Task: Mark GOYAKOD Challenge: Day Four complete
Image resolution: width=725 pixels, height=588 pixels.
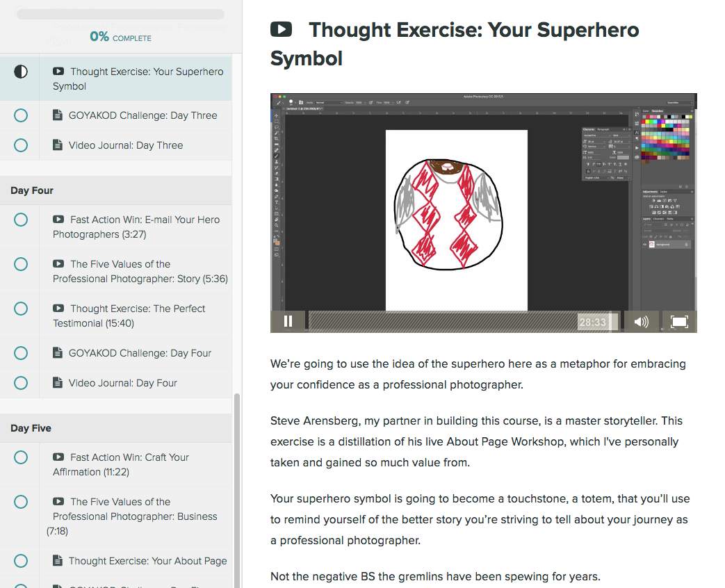Action: click(x=21, y=353)
